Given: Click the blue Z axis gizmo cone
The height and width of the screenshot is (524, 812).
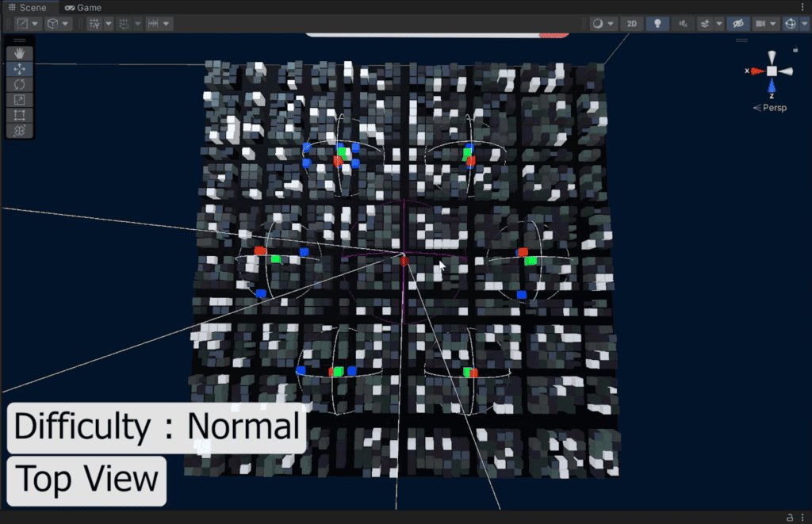Looking at the screenshot, I should point(772,86).
